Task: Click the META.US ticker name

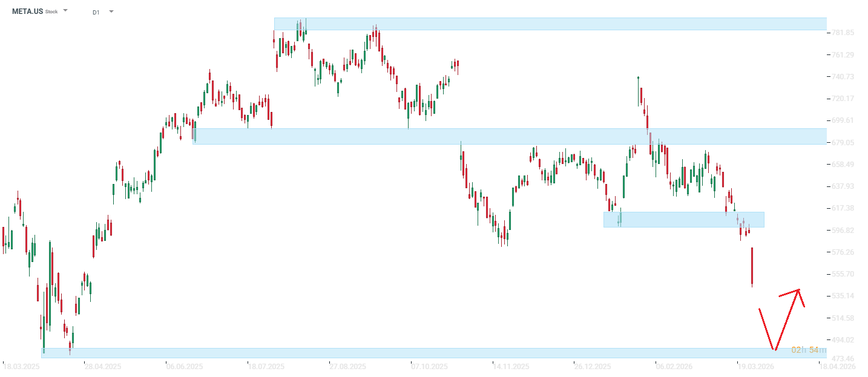Action: [27, 11]
